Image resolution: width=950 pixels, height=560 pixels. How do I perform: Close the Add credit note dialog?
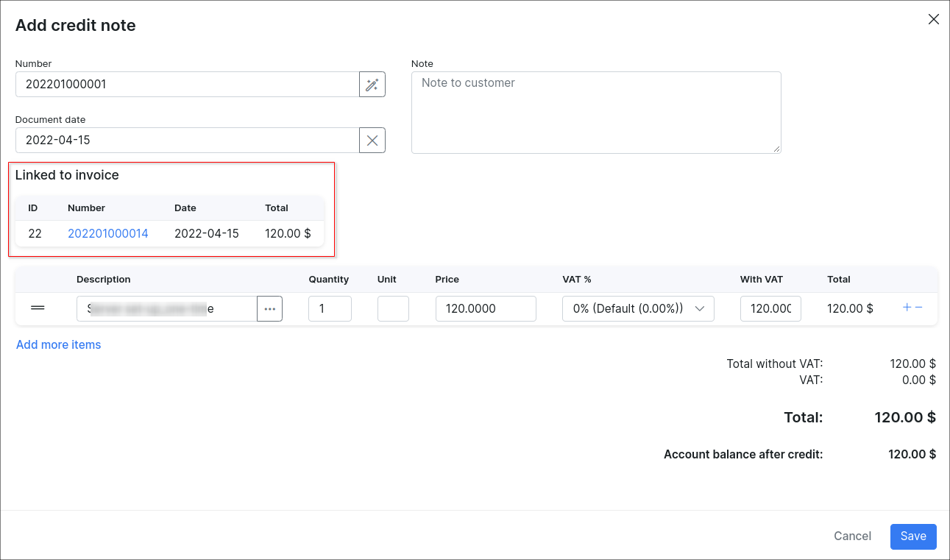(933, 20)
